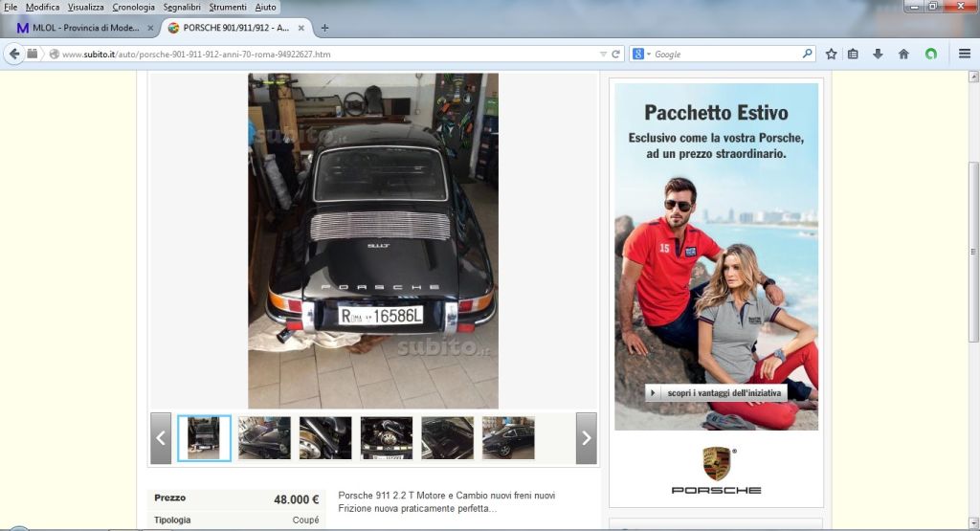Select the fifth gallery thumbnail
The height and width of the screenshot is (531, 980).
[448, 438]
